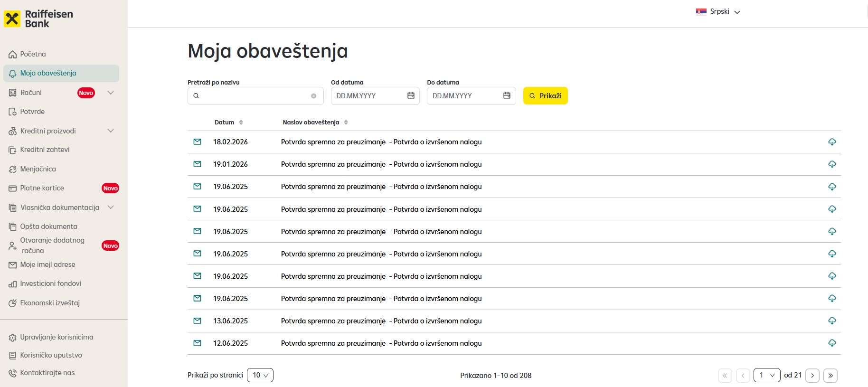Open Investicioni fondovi

click(x=45, y=283)
